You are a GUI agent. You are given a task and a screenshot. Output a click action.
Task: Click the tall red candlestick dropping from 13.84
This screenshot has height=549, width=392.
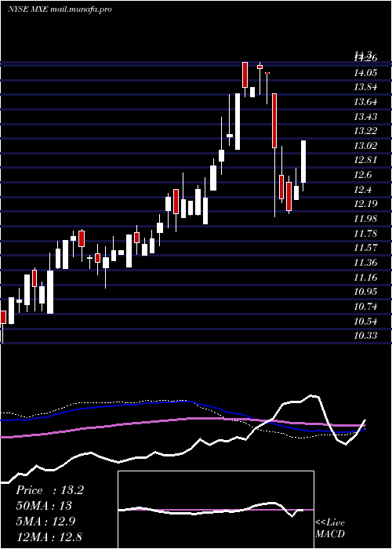coord(274,121)
